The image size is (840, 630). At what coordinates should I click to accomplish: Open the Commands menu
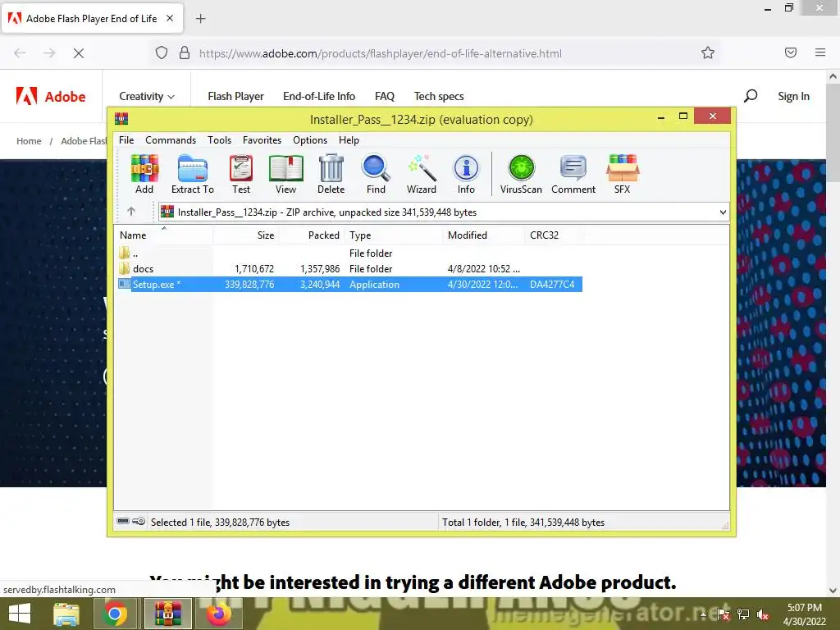click(171, 139)
